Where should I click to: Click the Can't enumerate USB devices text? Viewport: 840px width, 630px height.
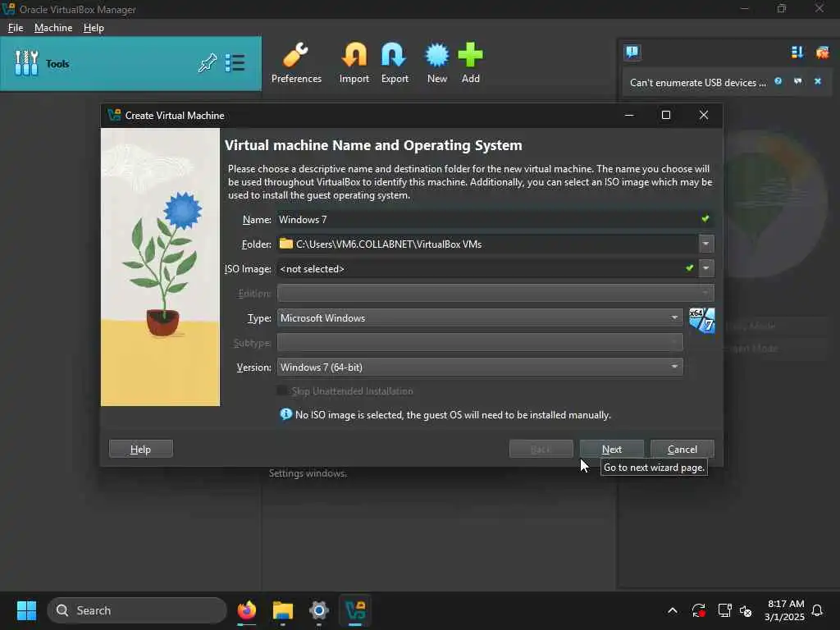698,83
